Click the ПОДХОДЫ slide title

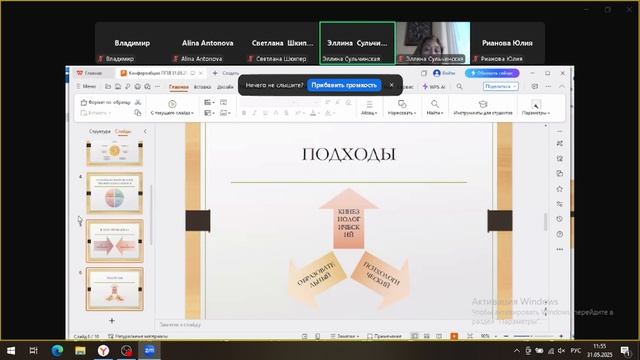(x=349, y=155)
